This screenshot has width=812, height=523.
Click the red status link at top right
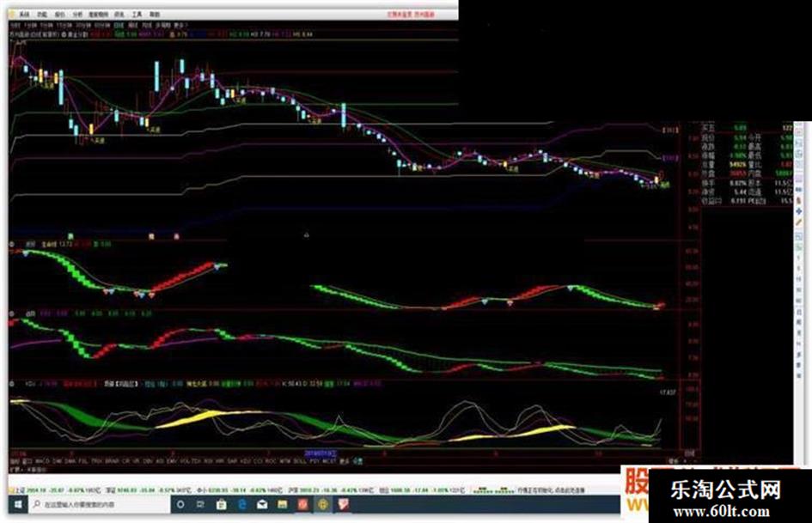(x=412, y=15)
